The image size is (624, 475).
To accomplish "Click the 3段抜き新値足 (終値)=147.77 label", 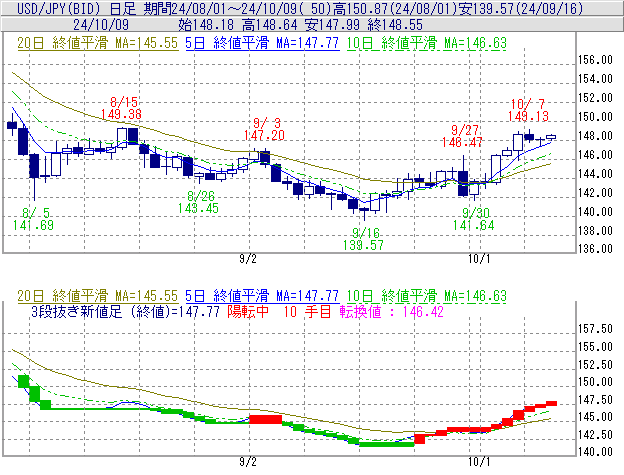I will [x=125, y=311].
